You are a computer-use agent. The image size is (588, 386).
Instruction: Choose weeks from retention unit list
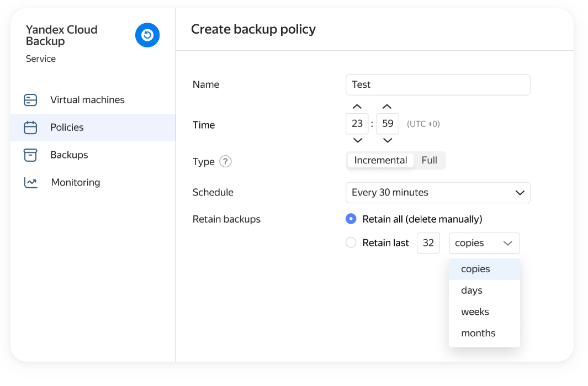475,312
